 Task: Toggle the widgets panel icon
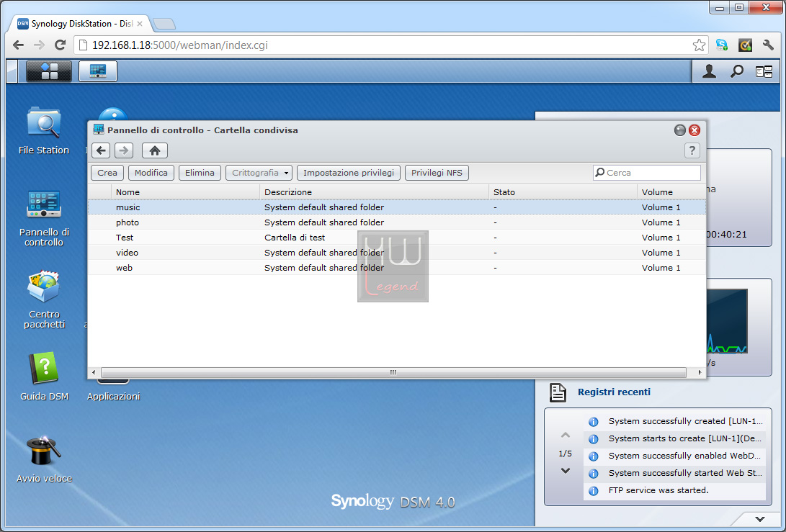tap(764, 72)
